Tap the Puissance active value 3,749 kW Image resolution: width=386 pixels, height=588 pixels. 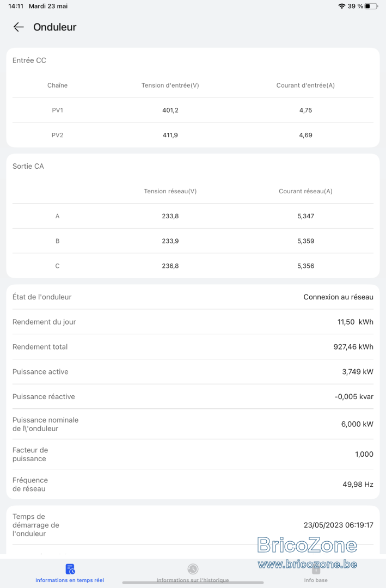(358, 372)
